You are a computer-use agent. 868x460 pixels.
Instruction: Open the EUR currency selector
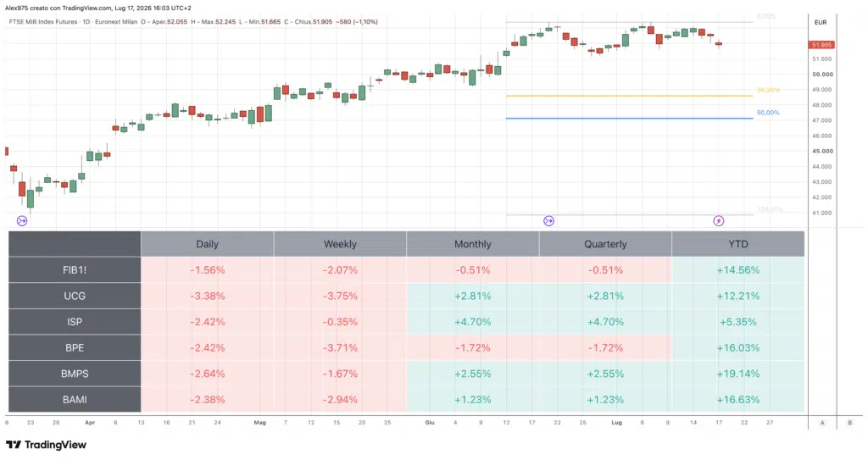pos(821,22)
